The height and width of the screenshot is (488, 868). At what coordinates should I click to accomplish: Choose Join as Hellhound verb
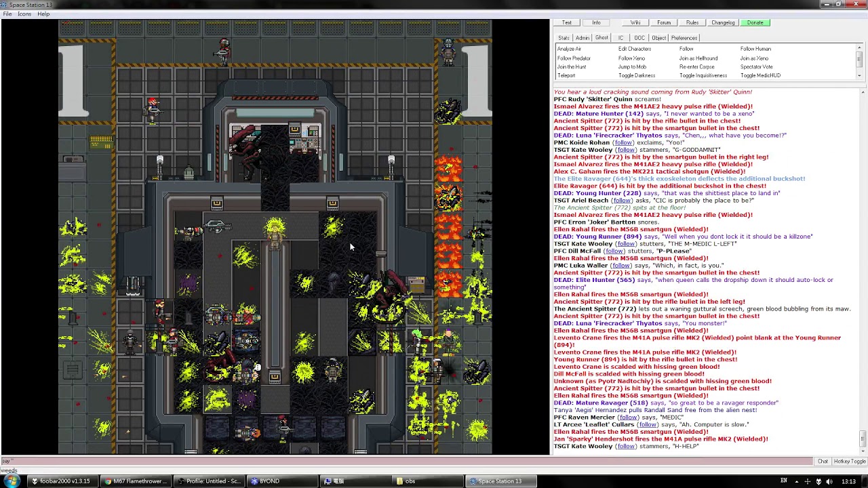click(x=698, y=58)
